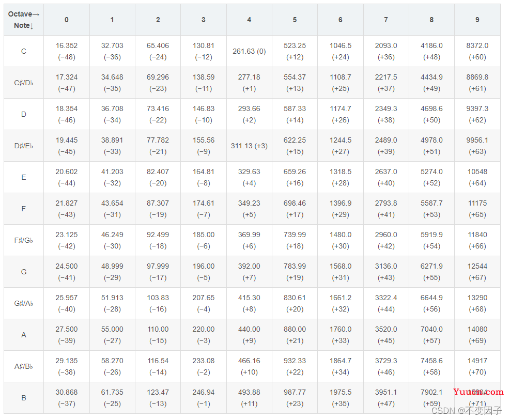Click the 1046.5 (+24) cell
This screenshot has height=420, width=510.
(340, 51)
